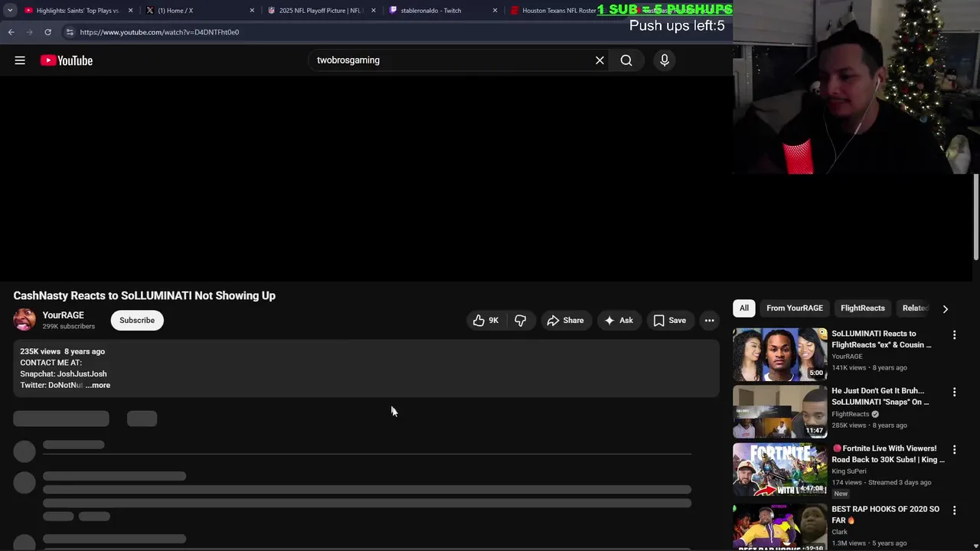Select the All filter chip

point(744,308)
